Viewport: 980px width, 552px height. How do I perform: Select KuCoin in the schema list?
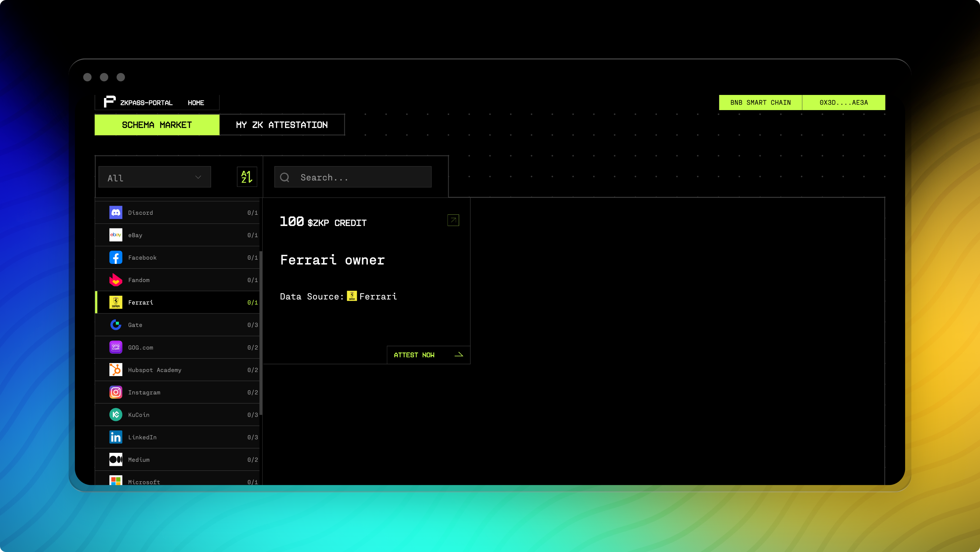(177, 414)
